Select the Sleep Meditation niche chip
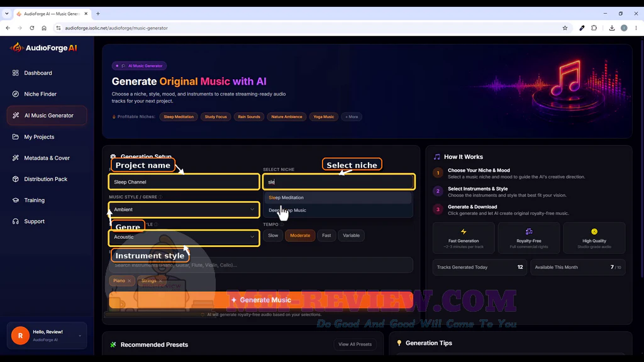Image resolution: width=644 pixels, height=362 pixels. pos(179,117)
